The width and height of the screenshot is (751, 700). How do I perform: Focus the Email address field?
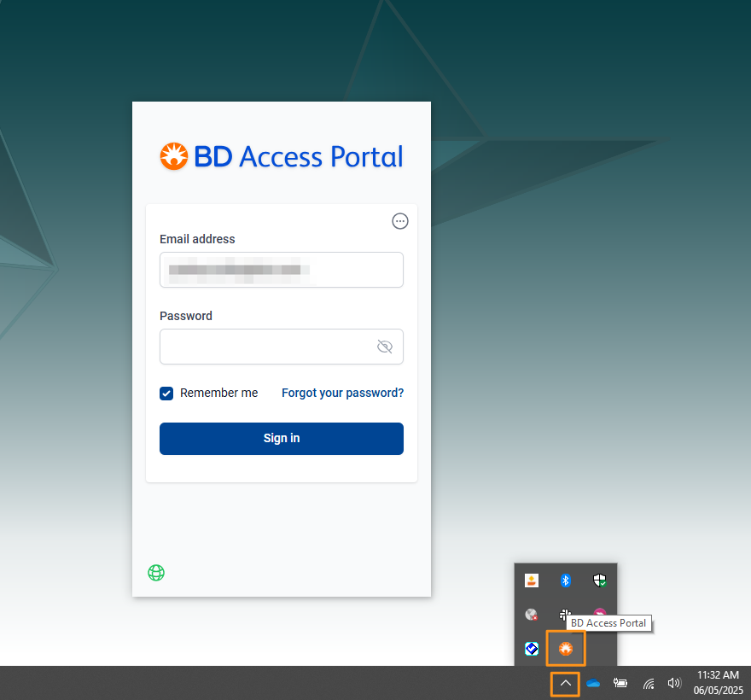[281, 270]
